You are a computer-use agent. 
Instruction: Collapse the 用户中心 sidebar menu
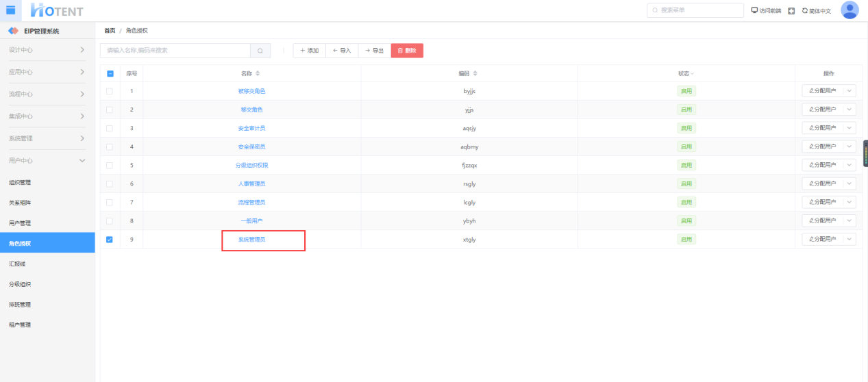(47, 160)
